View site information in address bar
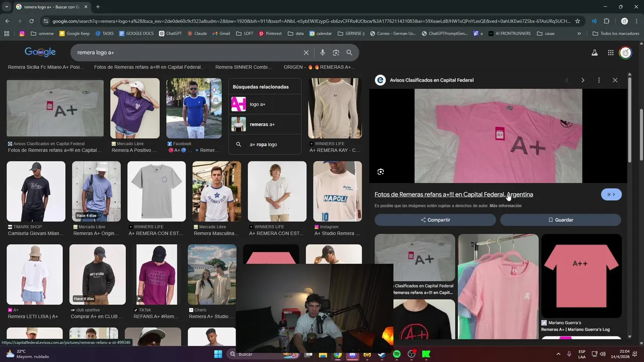 tap(46, 21)
